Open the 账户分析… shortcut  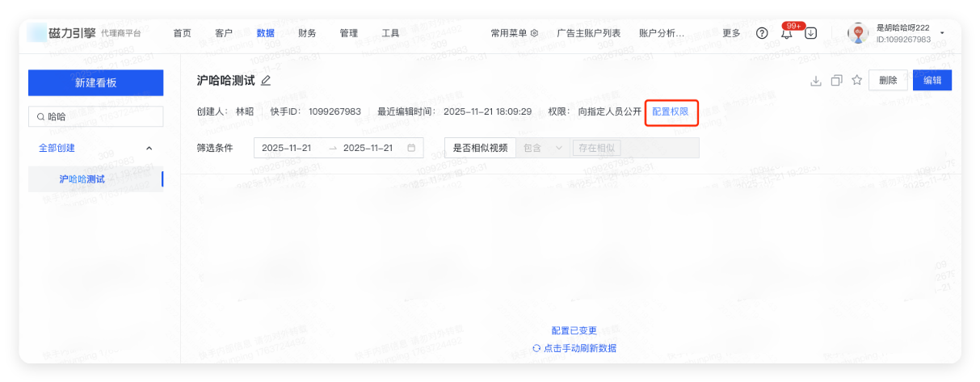[x=662, y=33]
